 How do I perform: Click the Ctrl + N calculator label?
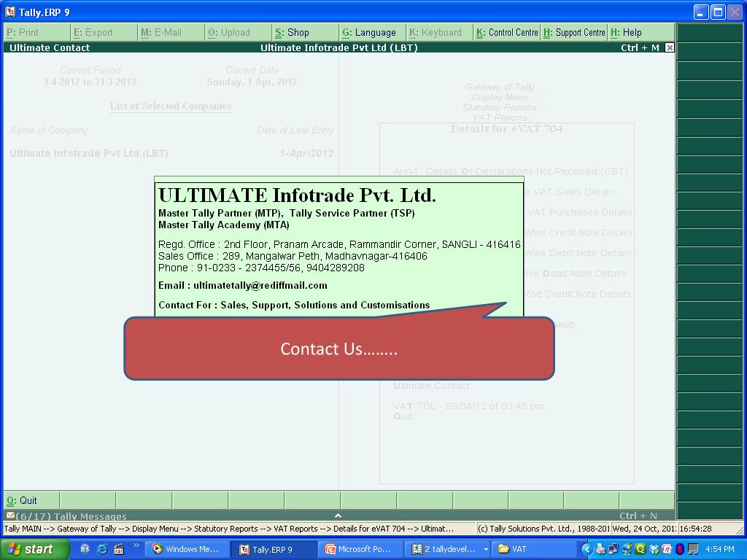(638, 516)
